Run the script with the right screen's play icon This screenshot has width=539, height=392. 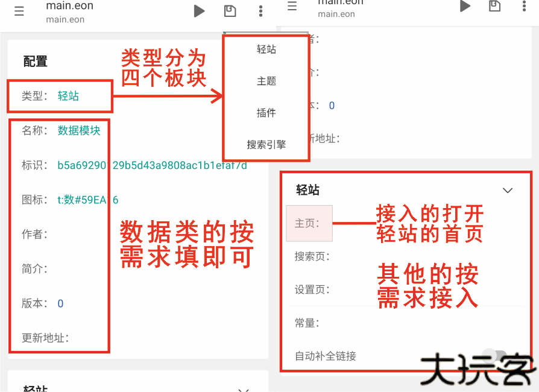(x=465, y=6)
